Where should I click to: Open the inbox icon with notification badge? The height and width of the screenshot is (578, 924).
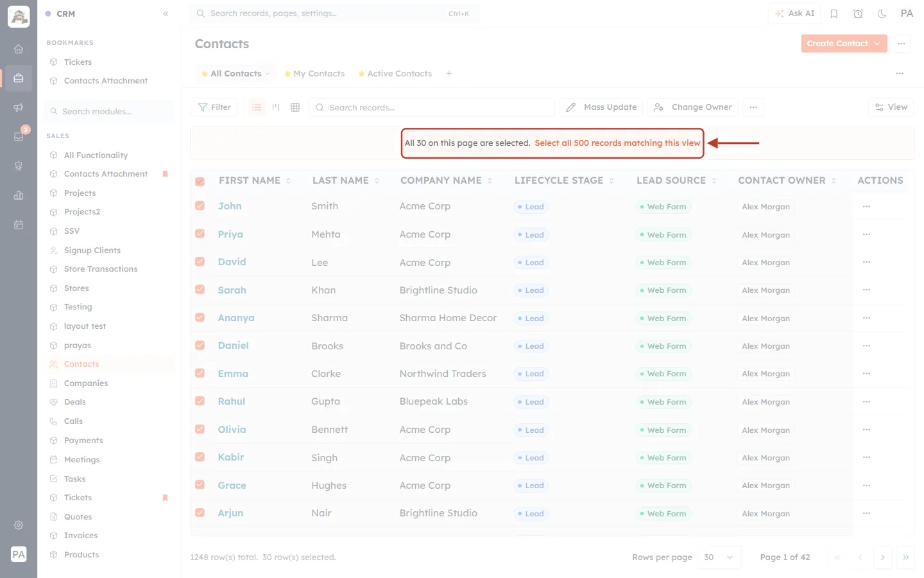coord(19,136)
